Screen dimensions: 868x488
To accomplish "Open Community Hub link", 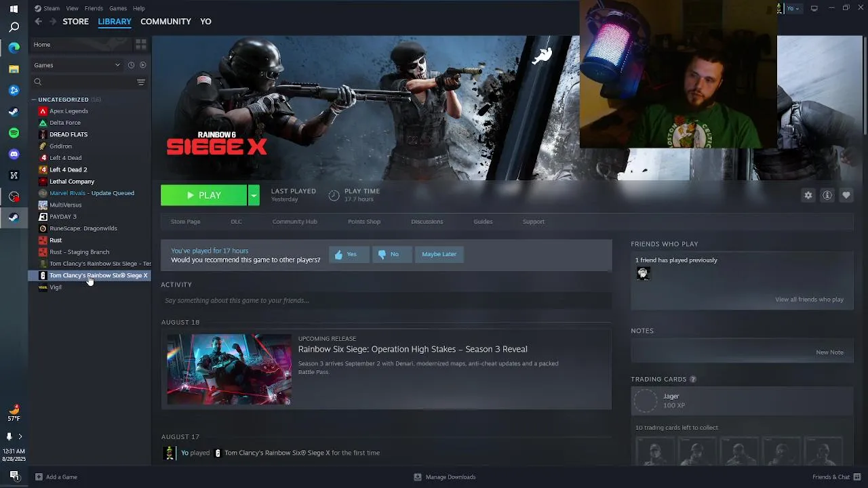I will (x=294, y=222).
